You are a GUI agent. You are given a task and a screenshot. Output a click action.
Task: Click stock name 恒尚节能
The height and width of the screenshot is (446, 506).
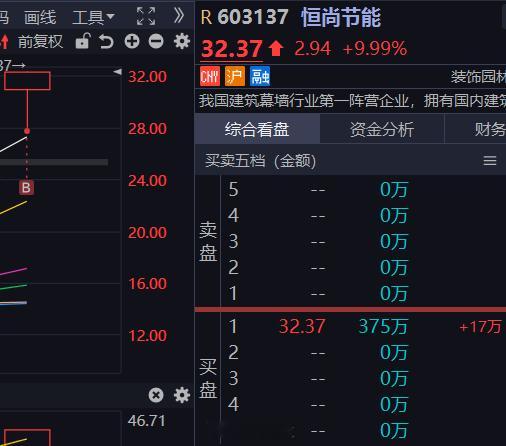pyautogui.click(x=341, y=17)
